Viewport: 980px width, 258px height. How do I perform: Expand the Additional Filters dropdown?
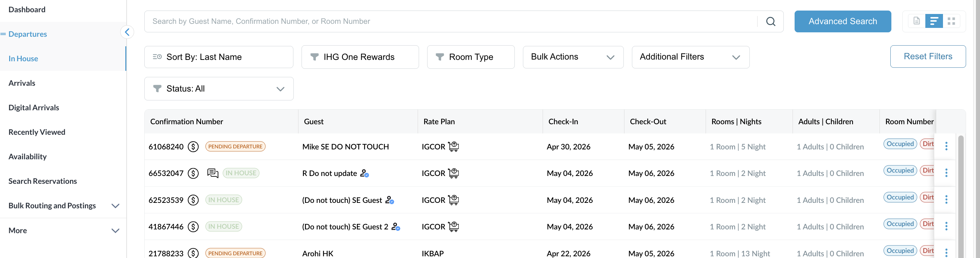coord(690,57)
